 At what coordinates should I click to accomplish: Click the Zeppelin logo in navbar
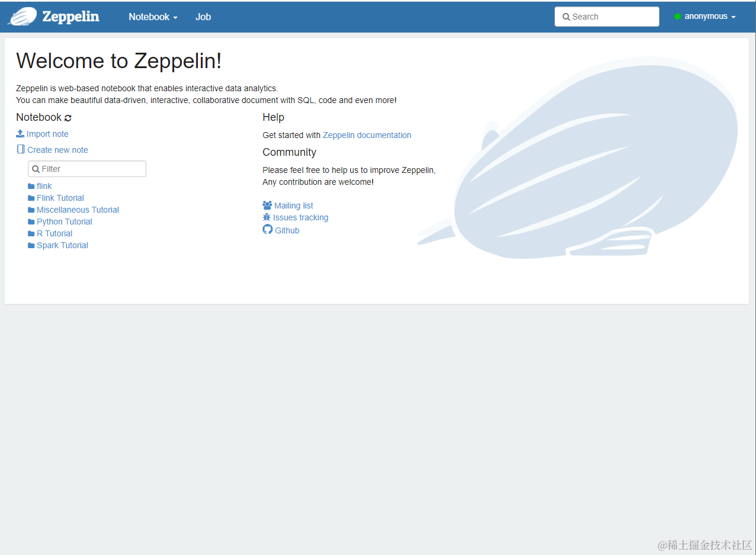23,17
